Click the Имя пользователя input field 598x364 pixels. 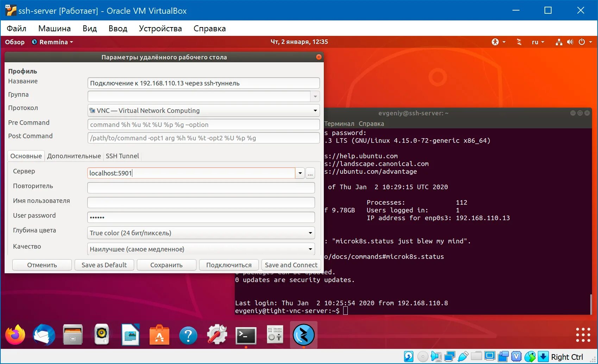click(x=201, y=203)
